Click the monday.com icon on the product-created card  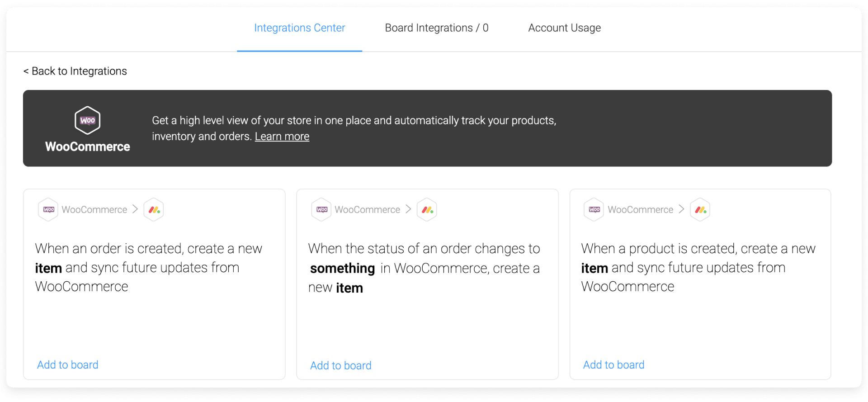point(700,209)
